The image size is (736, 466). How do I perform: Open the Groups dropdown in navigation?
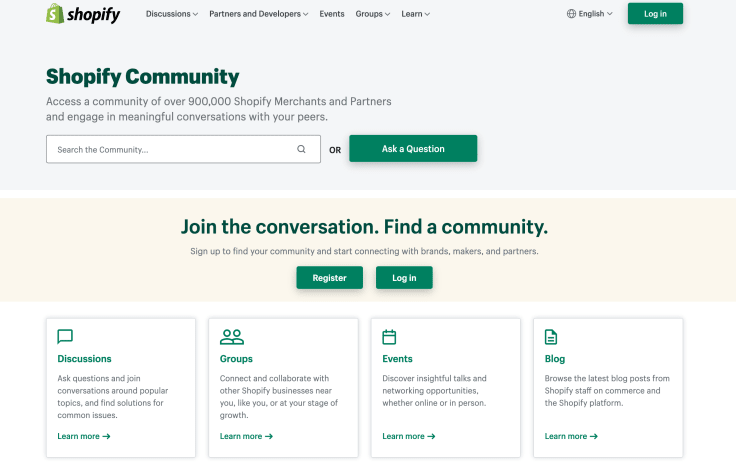point(373,14)
